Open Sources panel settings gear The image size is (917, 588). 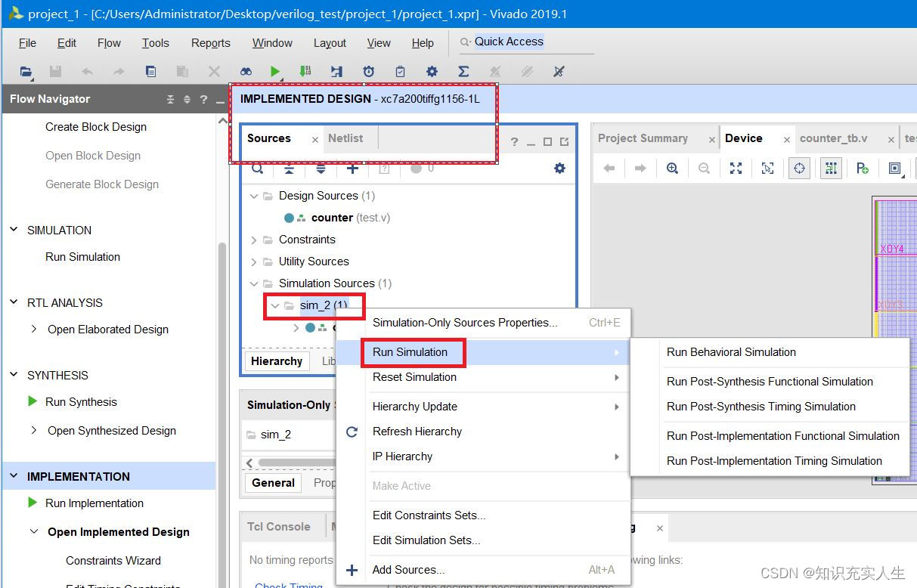559,169
